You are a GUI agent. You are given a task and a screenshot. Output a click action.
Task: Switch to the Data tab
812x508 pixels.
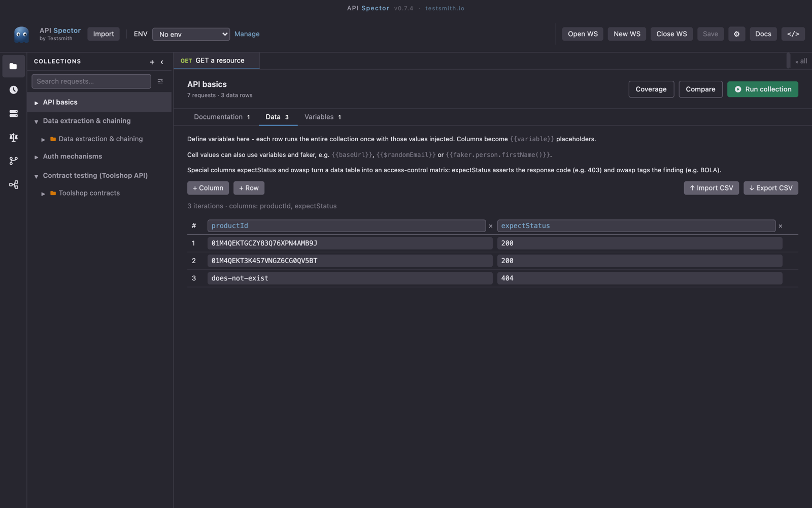click(278, 117)
